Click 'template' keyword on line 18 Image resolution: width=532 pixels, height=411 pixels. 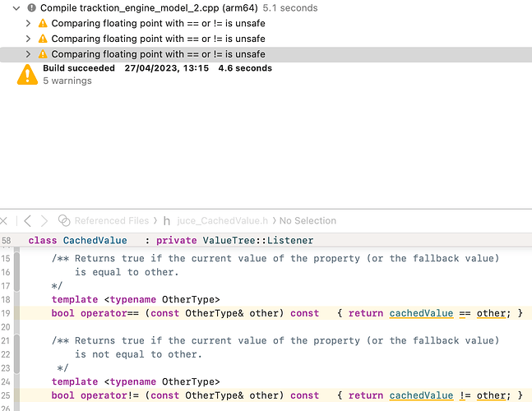pos(75,300)
